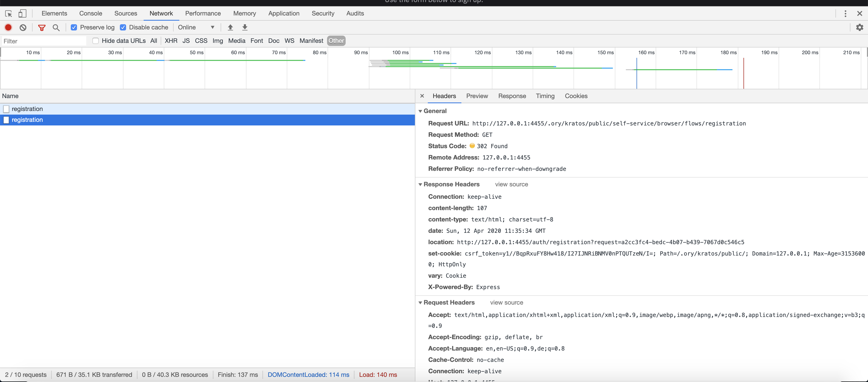Screen dimensions: 868x382
Task: Switch to the Timing tab
Action: [x=545, y=96]
